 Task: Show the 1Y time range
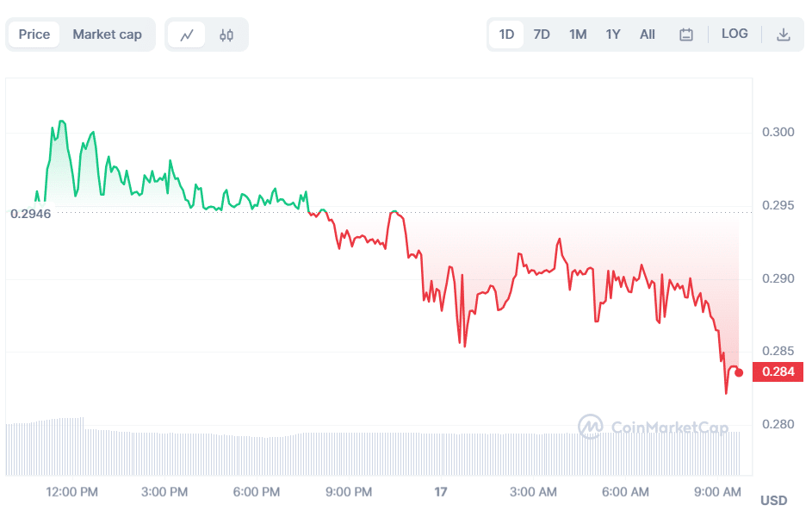pyautogui.click(x=613, y=34)
